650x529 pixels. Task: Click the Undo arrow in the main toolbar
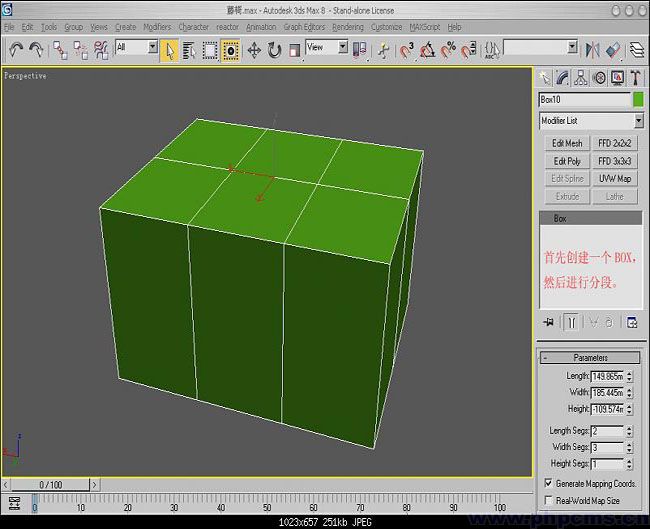pyautogui.click(x=16, y=48)
